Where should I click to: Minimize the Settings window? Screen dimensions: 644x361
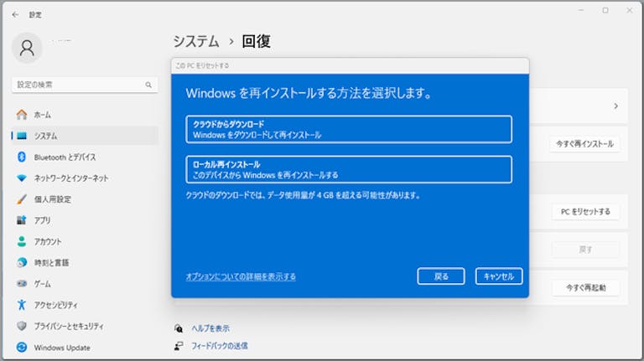pos(581,10)
